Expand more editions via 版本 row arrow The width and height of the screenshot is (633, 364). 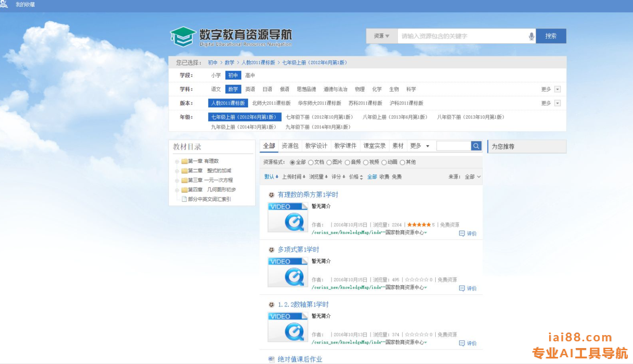tap(557, 103)
